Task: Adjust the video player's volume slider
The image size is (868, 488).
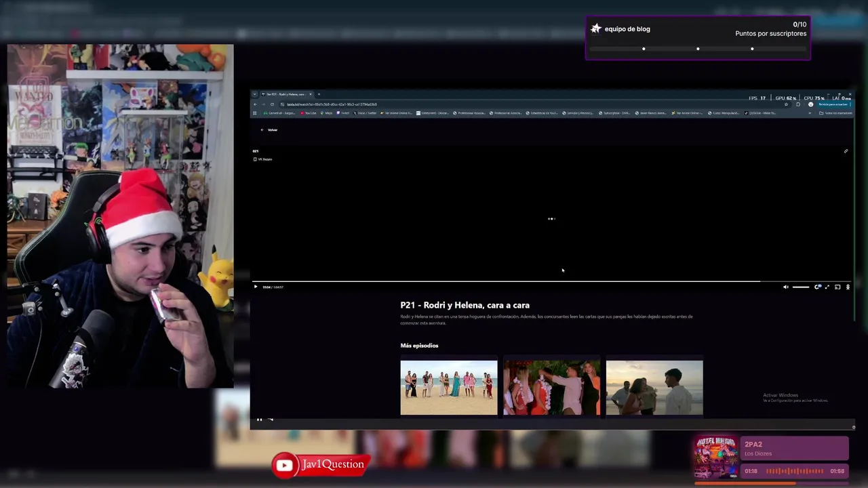Action: coord(801,287)
